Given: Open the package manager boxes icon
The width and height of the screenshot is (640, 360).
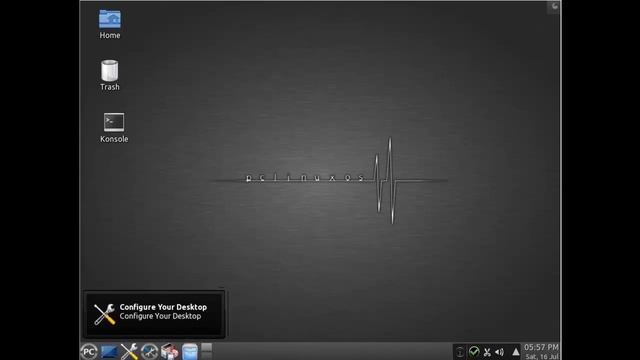Looking at the screenshot, I should (x=169, y=351).
